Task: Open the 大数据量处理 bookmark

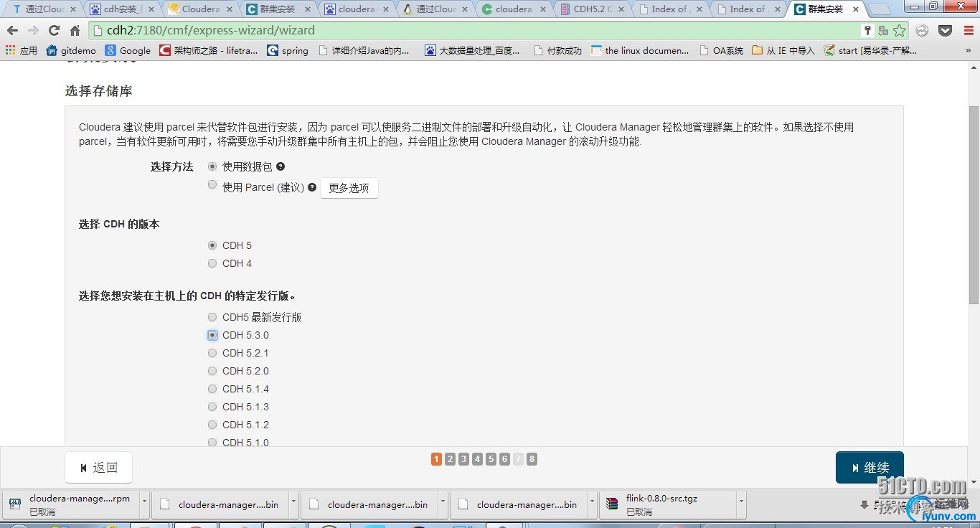Action: 473,50
